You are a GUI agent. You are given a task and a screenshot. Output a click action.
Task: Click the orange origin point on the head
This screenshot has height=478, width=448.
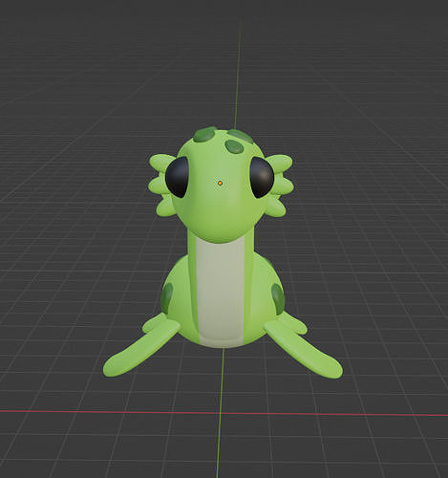220,184
